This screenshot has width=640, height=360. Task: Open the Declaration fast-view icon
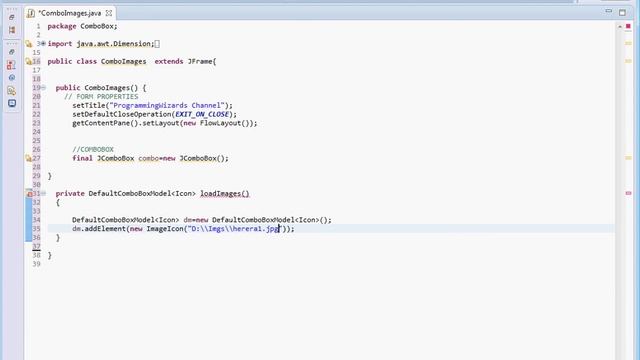point(11,91)
